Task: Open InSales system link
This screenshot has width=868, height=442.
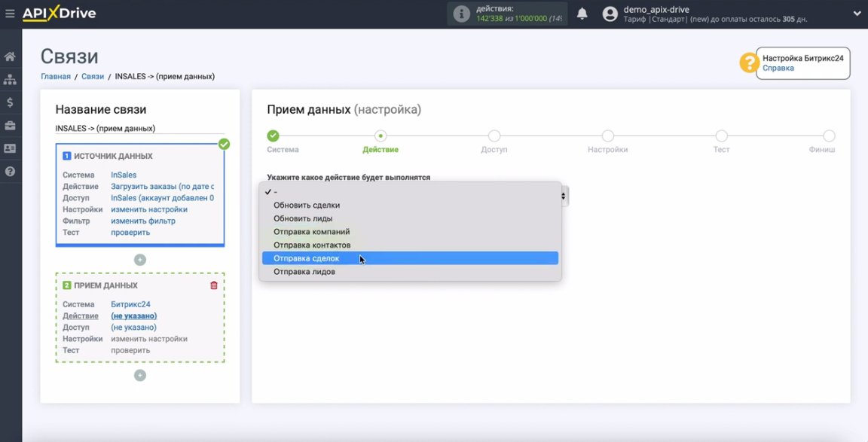Action: (124, 175)
